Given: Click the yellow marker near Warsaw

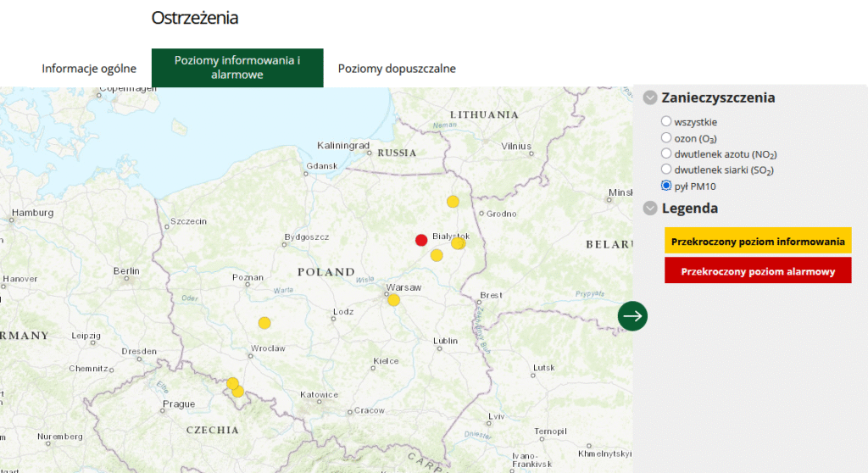Looking at the screenshot, I should 393,300.
